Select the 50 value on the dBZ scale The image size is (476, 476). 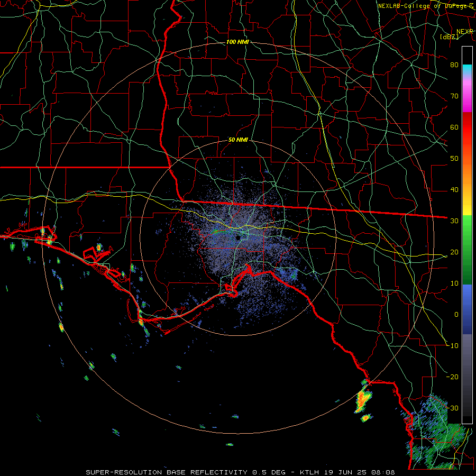point(454,159)
